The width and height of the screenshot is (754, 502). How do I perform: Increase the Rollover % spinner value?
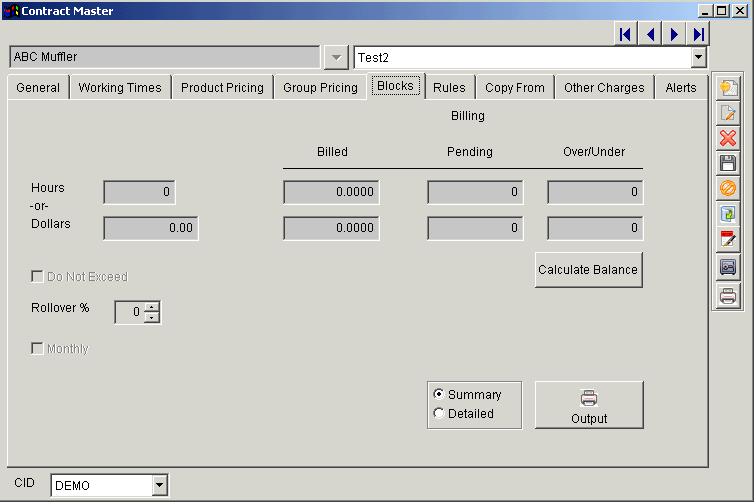pyautogui.click(x=152, y=307)
